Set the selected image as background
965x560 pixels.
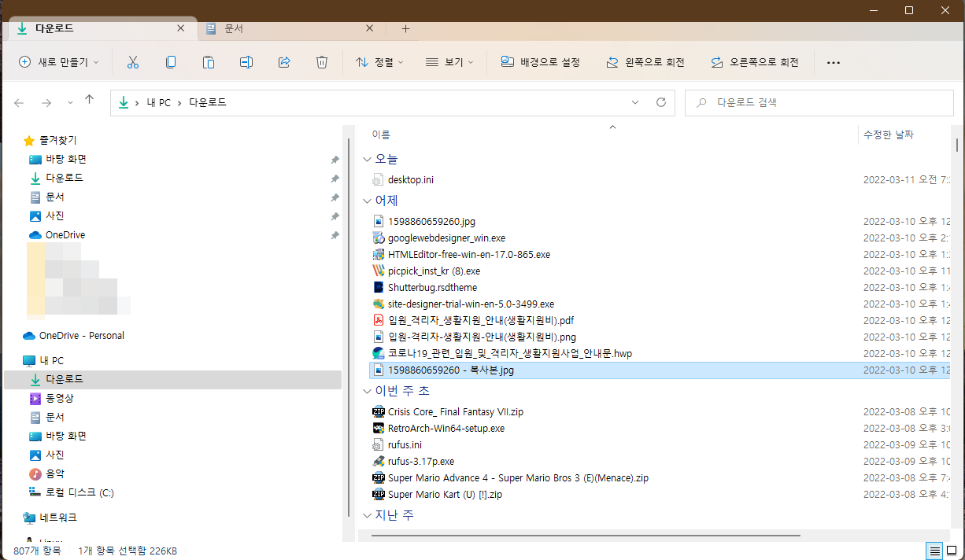pyautogui.click(x=541, y=62)
